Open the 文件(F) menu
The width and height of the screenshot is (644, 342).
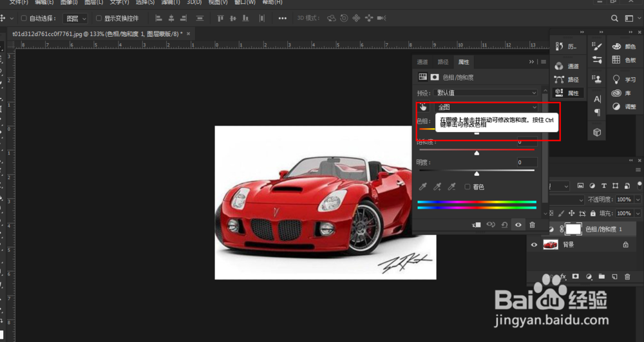pos(19,3)
